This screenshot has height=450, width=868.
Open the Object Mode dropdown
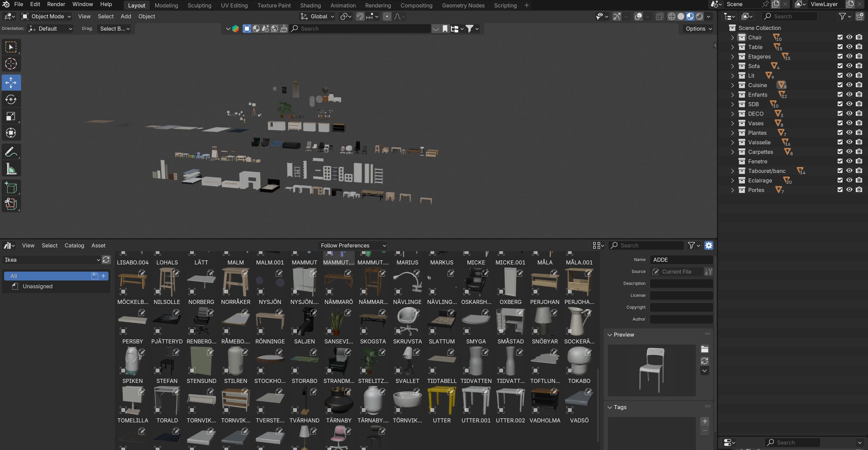(x=46, y=16)
